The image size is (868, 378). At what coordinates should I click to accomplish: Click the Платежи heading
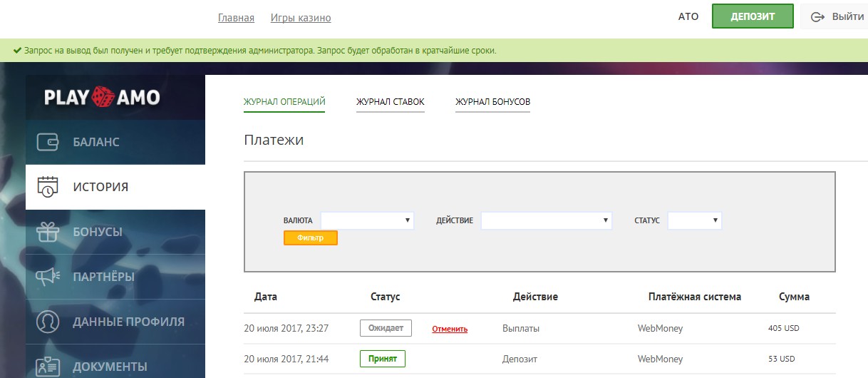[x=274, y=140]
